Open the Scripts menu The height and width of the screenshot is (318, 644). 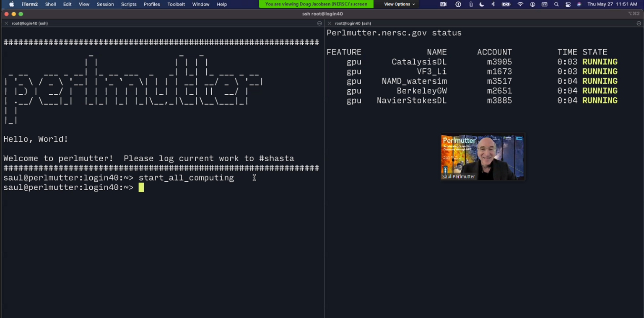(129, 4)
